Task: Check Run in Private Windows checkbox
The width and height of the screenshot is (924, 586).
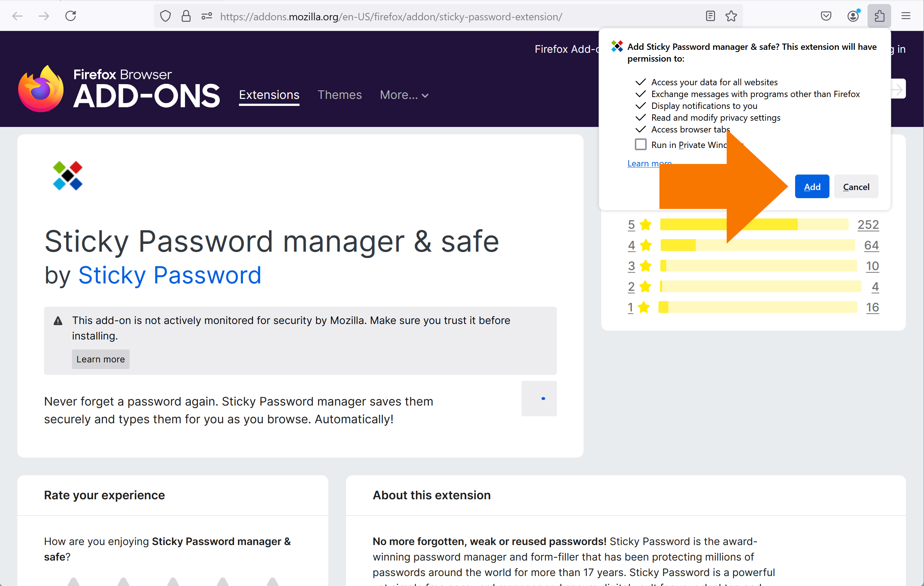Action: tap(640, 145)
